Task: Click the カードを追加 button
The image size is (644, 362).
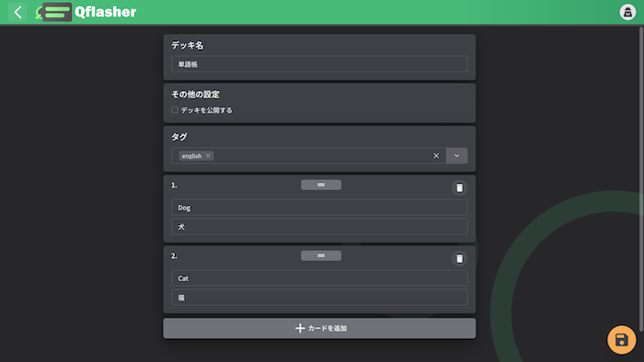Action: (319, 328)
